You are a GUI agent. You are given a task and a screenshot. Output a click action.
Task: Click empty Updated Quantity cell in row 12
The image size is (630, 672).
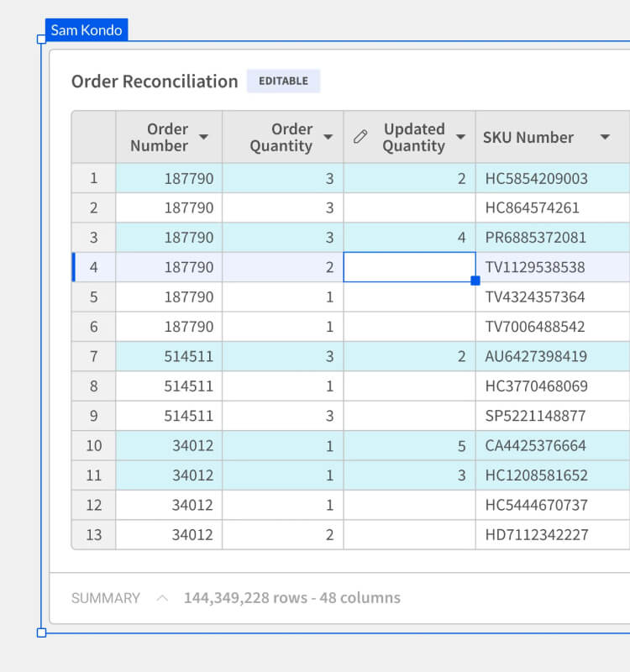click(409, 505)
